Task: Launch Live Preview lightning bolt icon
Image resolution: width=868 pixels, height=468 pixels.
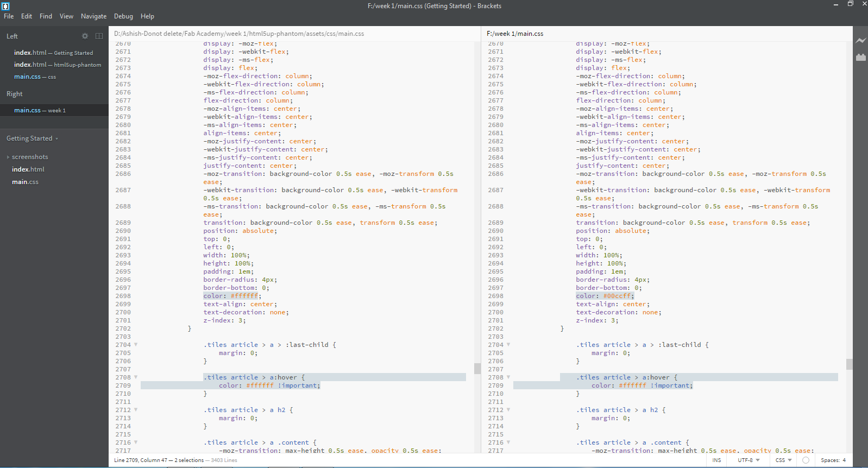Action: (861, 41)
